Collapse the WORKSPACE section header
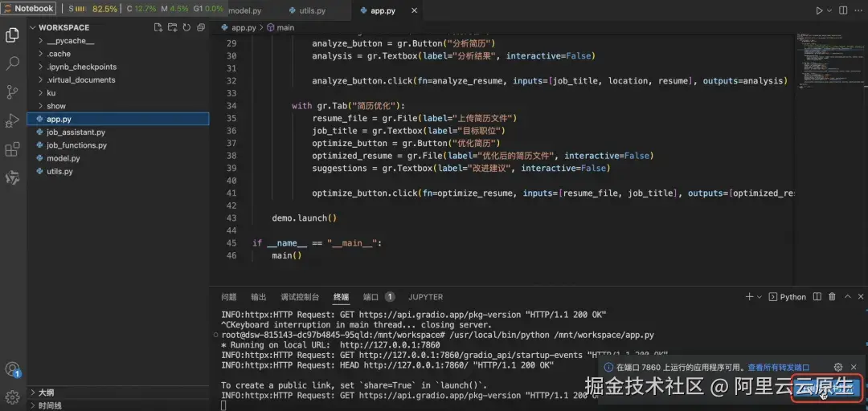The image size is (868, 411). point(63,27)
